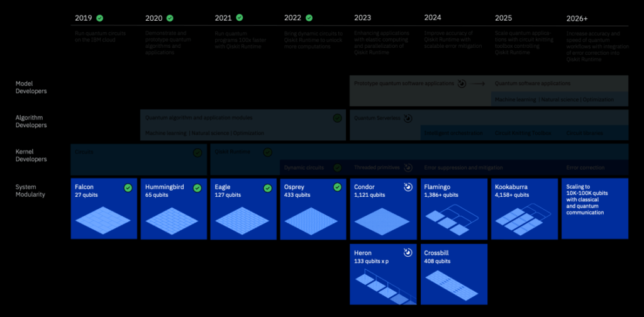Click the Error suppression and mitigation bar
The height and width of the screenshot is (317, 644).
click(x=491, y=168)
